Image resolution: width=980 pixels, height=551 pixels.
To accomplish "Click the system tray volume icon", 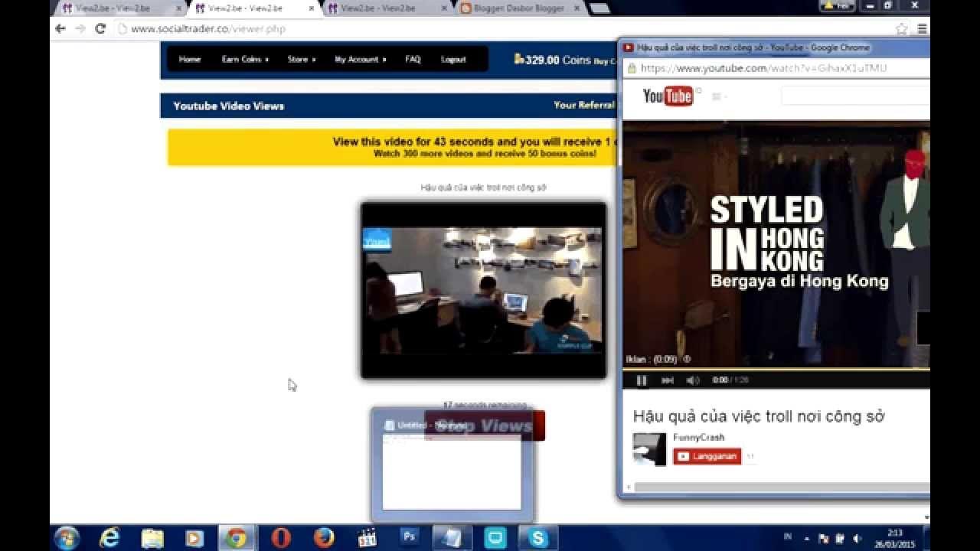I will click(x=857, y=538).
